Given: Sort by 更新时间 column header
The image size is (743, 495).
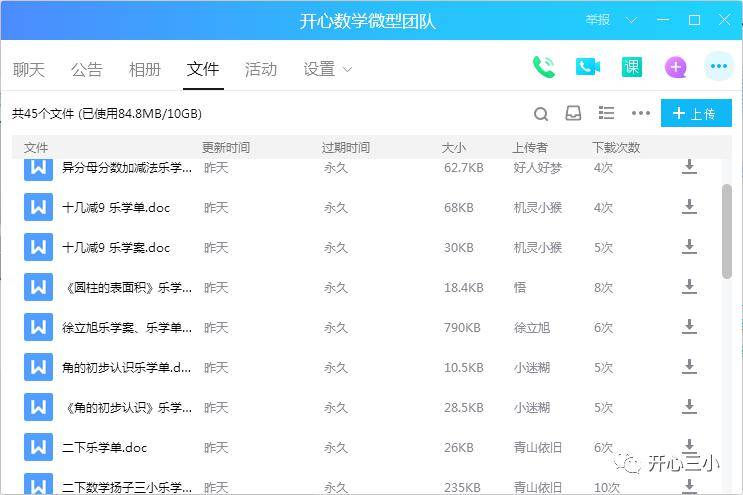Looking at the screenshot, I should tap(226, 147).
